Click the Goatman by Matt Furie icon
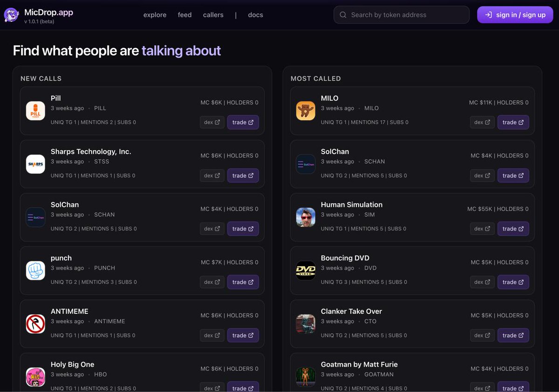The image size is (559, 392). 306,377
